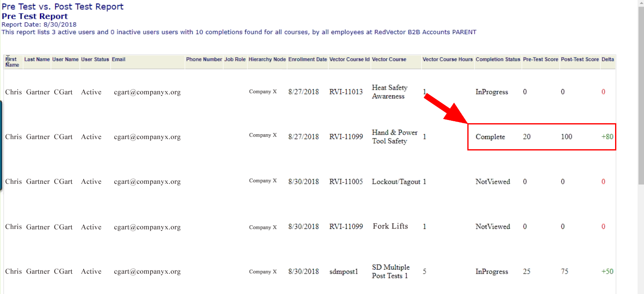The width and height of the screenshot is (644, 294).
Task: Select the Delta column header
Action: click(x=607, y=59)
